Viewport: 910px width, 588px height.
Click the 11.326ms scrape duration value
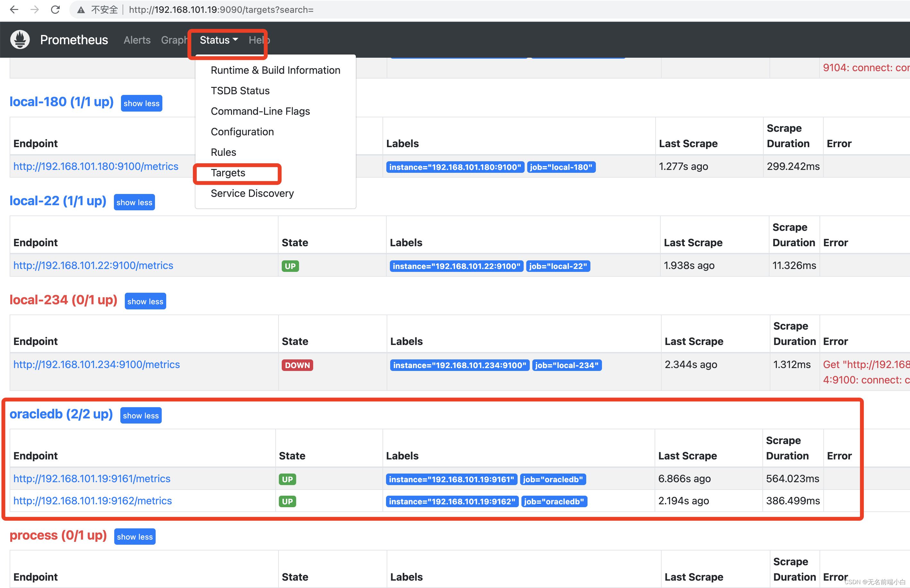(794, 265)
